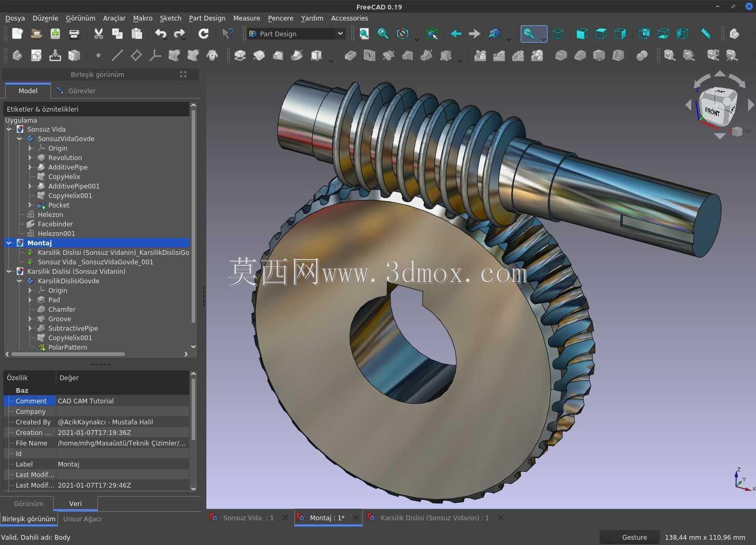Image resolution: width=756 pixels, height=545 pixels.
Task: Switch to right view icon
Action: (x=620, y=34)
